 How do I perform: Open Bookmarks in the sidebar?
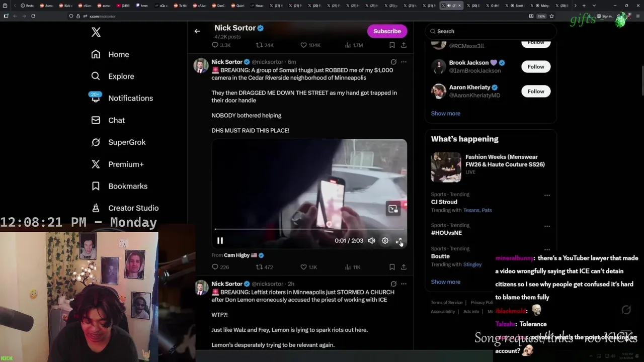(x=119, y=186)
